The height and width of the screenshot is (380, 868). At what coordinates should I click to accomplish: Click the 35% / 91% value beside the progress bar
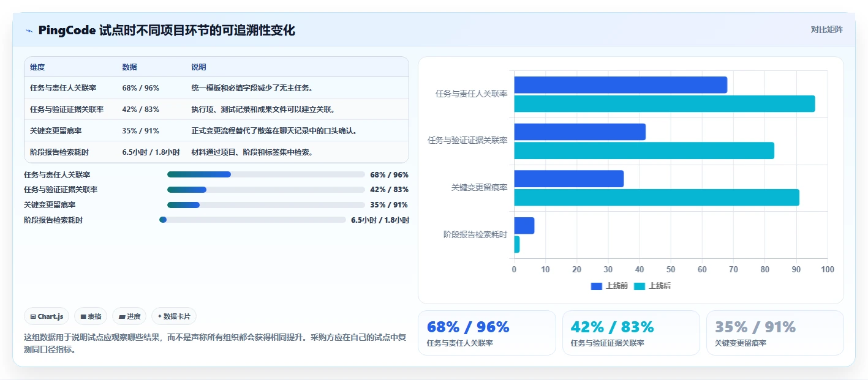(389, 205)
